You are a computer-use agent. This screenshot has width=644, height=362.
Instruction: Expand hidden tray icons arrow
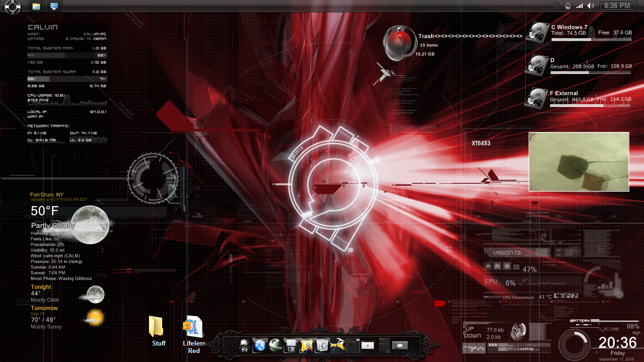point(556,6)
